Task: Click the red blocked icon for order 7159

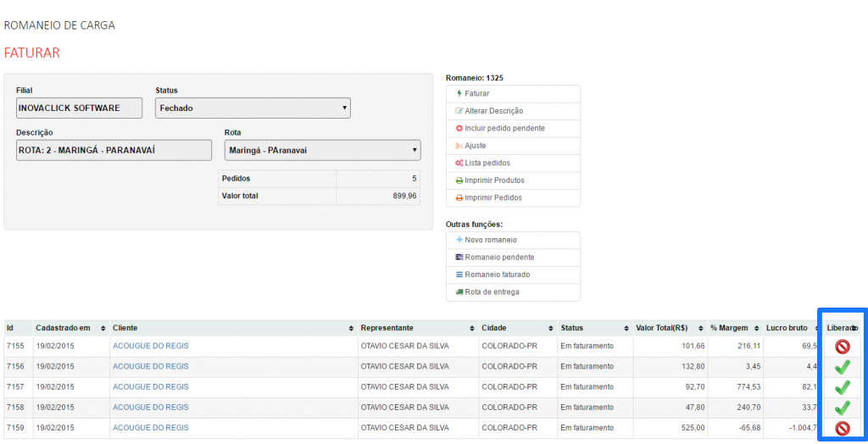Action: [842, 429]
